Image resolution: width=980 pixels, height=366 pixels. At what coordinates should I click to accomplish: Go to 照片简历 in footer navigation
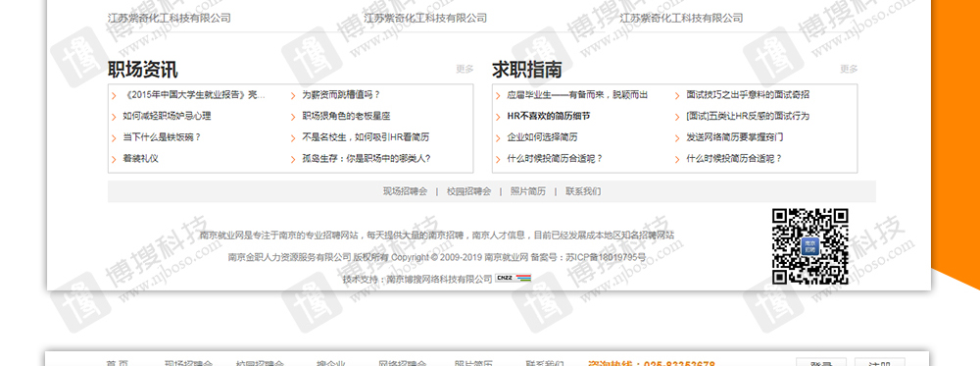527,191
